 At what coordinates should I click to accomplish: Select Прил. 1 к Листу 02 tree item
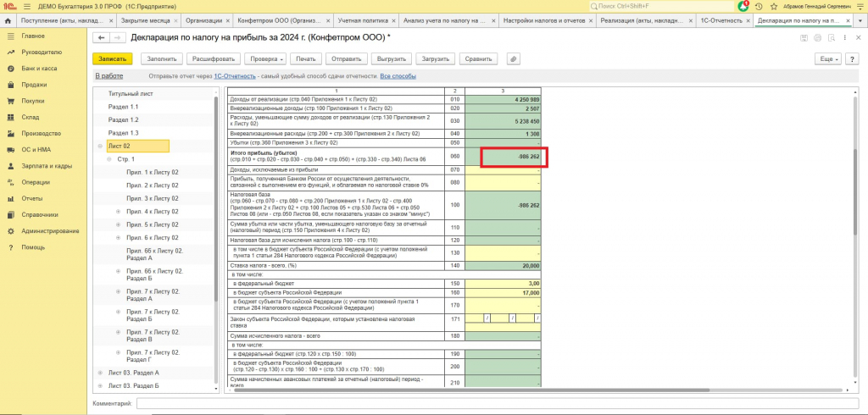tap(153, 172)
